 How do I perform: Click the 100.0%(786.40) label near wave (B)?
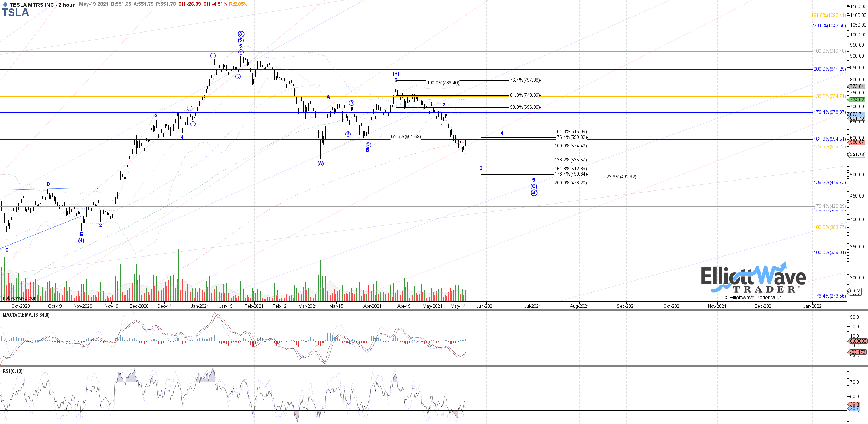(443, 83)
